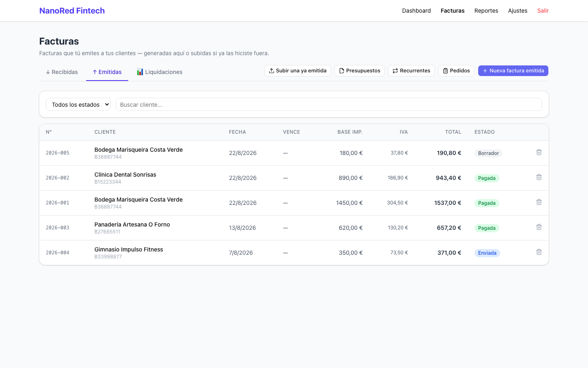
Task: Click the CLIENTE column header
Action: pyautogui.click(x=105, y=132)
